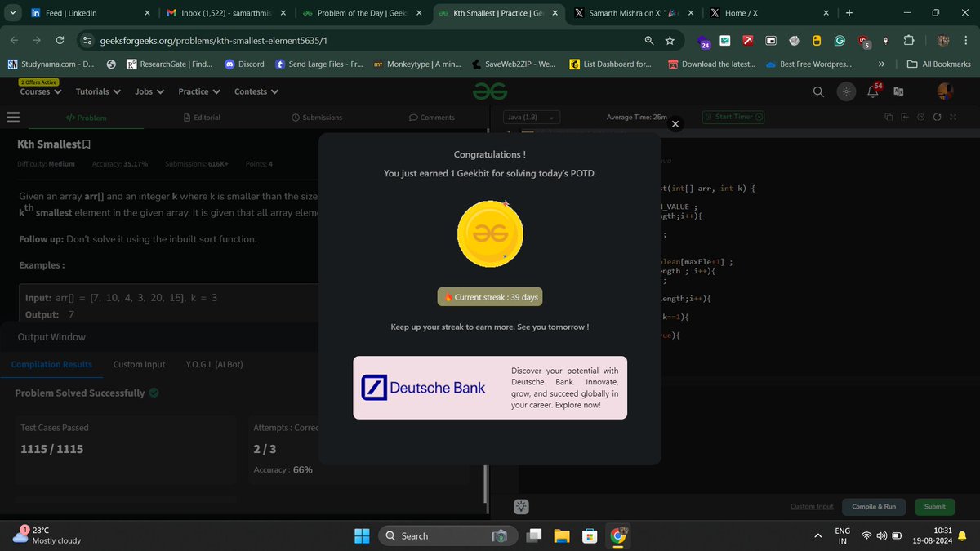Click the Compile & Run button
The image size is (980, 551).
point(874,506)
